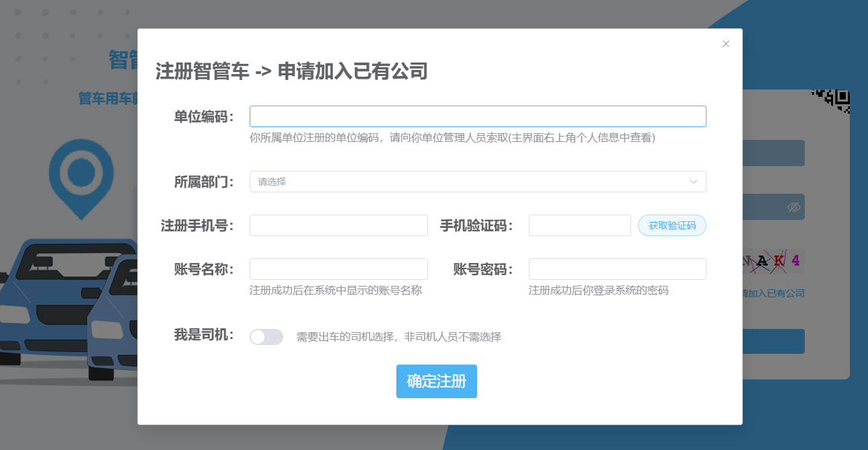Refresh the captcha image
Viewport: 868px width, 450px height.
[773, 262]
